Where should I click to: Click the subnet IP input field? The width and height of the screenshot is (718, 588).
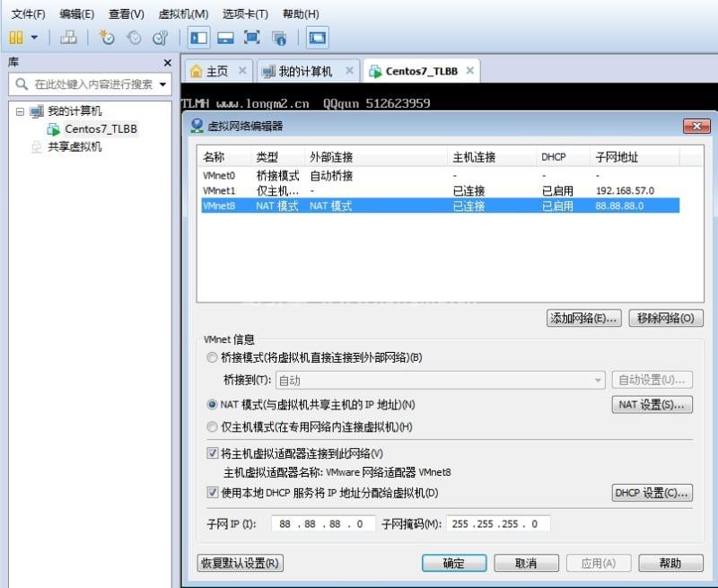coord(321,524)
